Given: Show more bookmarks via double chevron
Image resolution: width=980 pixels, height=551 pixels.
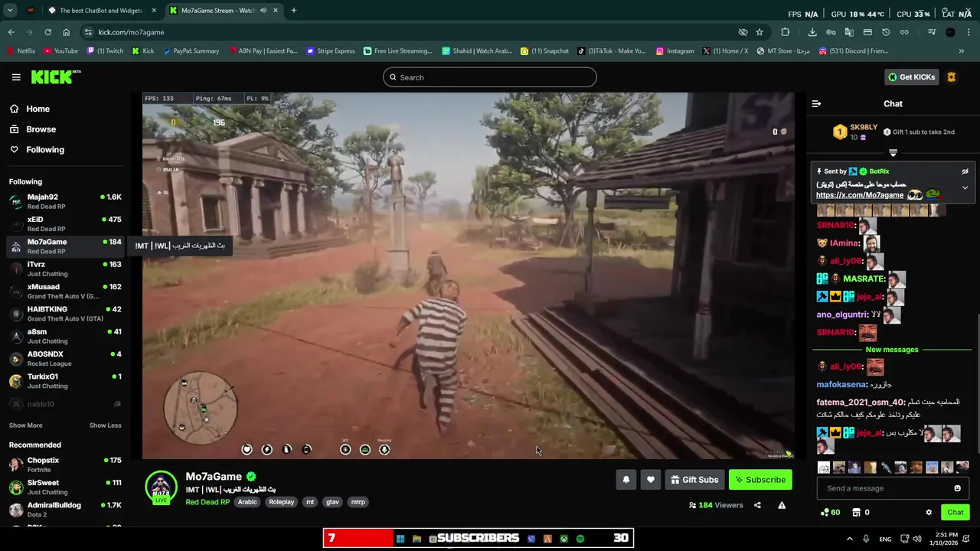Looking at the screenshot, I should point(962,51).
